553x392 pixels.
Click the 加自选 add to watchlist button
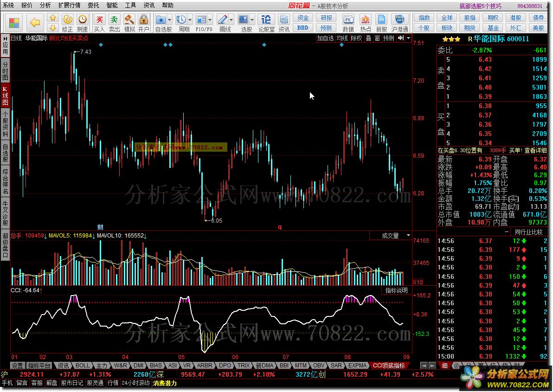pyautogui.click(x=325, y=38)
